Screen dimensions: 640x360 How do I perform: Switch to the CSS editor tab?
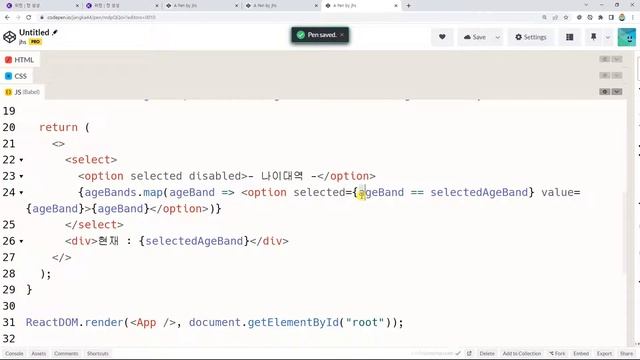click(16, 76)
